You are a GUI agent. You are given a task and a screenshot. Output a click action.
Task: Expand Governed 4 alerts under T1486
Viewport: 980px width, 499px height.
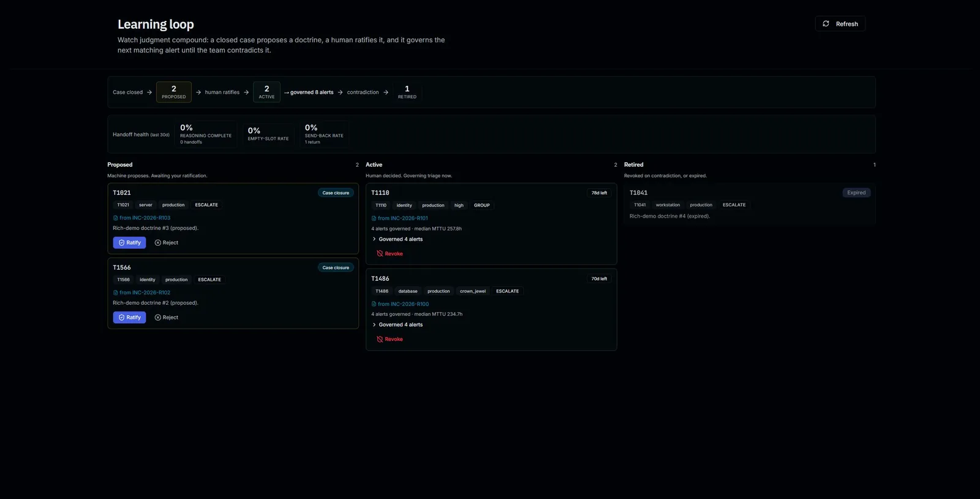point(398,325)
